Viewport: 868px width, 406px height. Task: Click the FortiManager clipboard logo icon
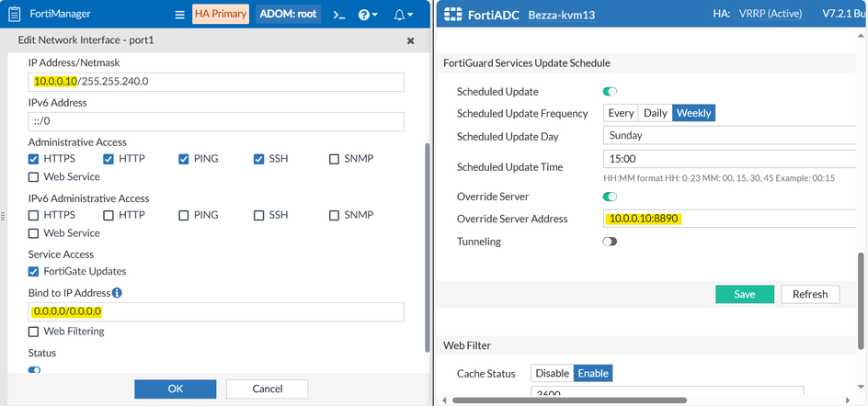click(x=15, y=15)
